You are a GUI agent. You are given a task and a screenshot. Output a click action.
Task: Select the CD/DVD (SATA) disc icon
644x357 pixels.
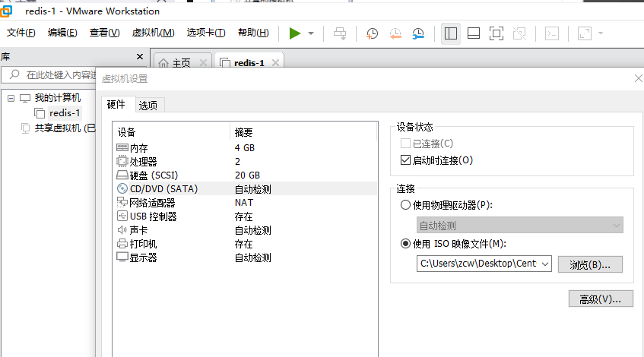(122, 189)
